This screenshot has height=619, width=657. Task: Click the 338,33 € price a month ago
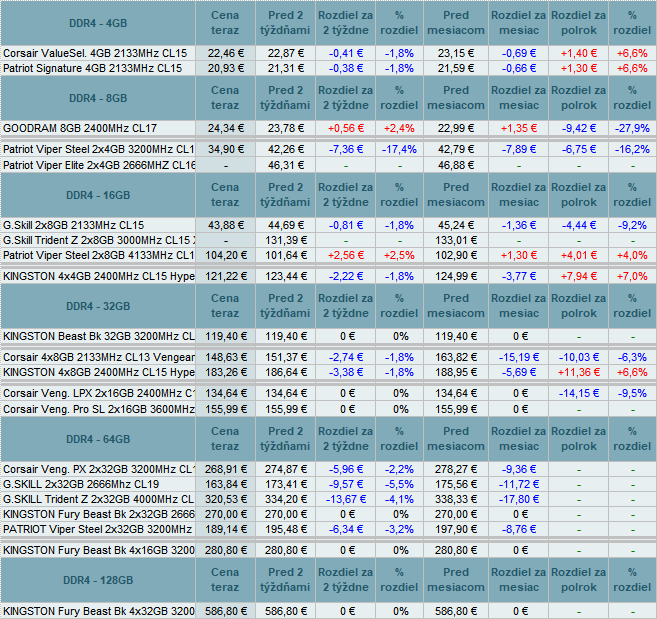click(x=456, y=500)
